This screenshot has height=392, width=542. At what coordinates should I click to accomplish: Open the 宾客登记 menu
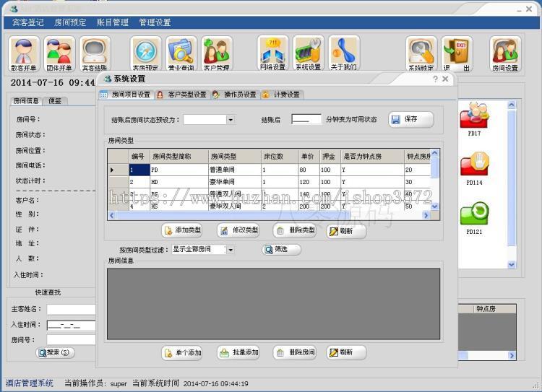click(28, 22)
